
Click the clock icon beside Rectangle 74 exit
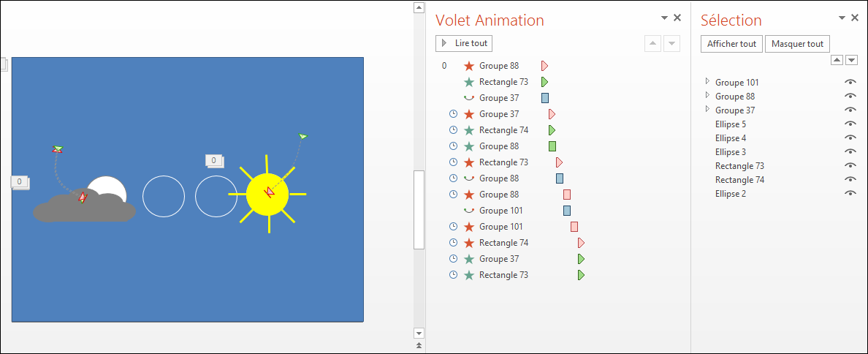click(x=454, y=243)
